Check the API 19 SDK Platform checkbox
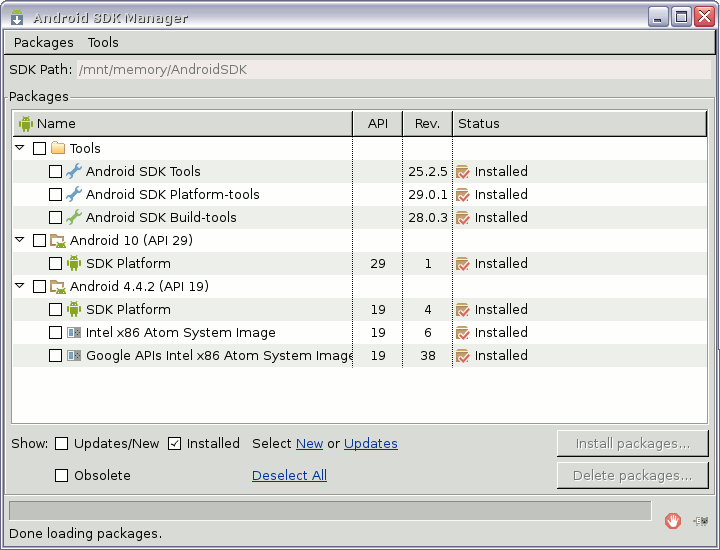The width and height of the screenshot is (720, 550). tap(56, 309)
